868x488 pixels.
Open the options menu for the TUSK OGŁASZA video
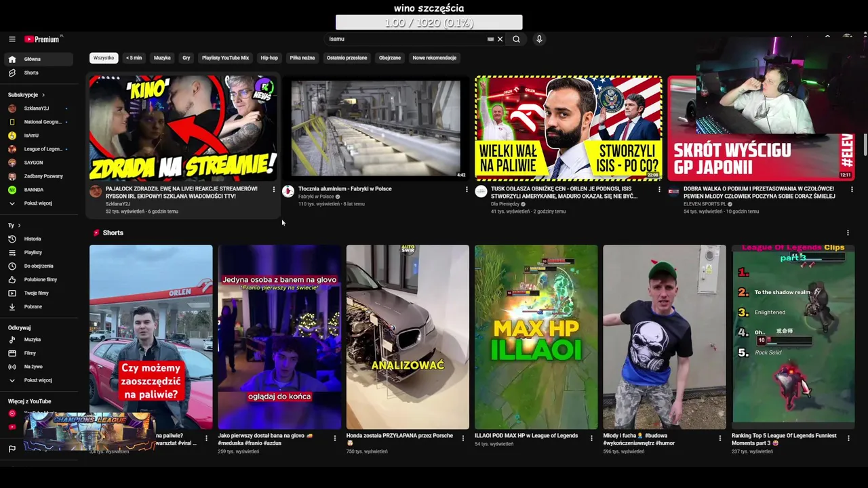click(659, 190)
